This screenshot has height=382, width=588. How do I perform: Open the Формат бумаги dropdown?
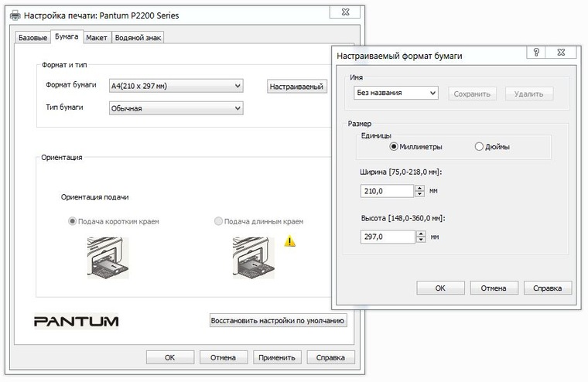click(x=176, y=86)
